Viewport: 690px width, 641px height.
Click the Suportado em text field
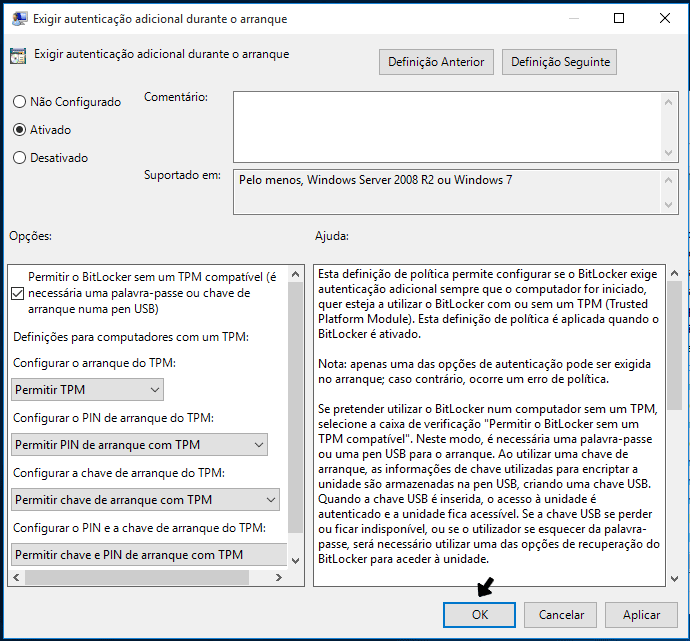(447, 192)
